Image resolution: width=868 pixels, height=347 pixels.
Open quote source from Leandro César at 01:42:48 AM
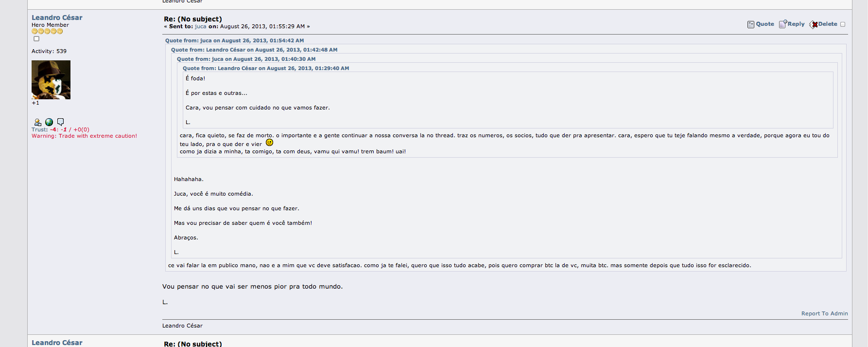point(254,50)
